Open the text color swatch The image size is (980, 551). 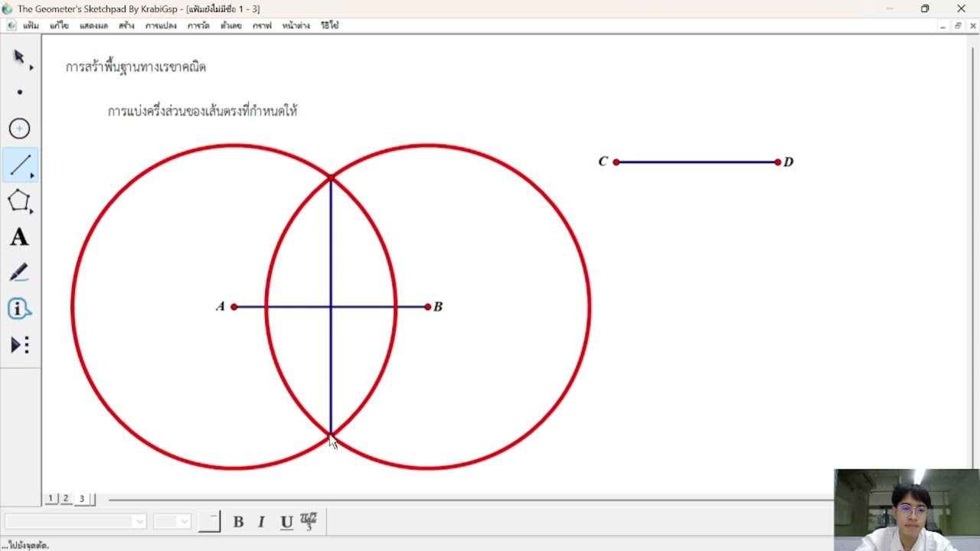(x=209, y=522)
